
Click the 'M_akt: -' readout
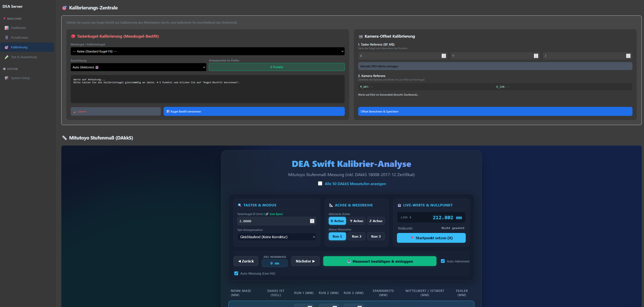click(x=366, y=87)
